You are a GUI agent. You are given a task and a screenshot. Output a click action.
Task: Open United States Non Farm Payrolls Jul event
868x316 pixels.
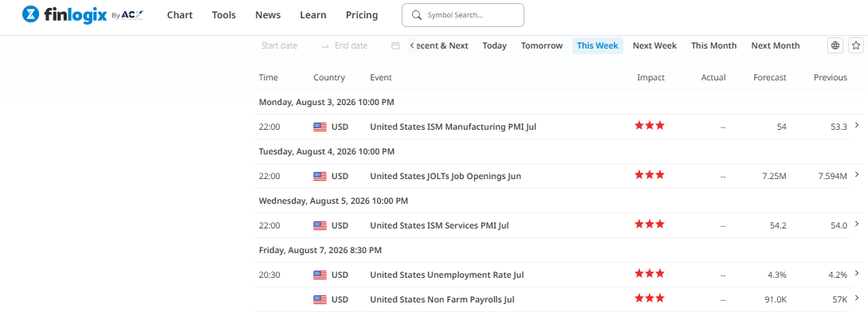(x=442, y=299)
